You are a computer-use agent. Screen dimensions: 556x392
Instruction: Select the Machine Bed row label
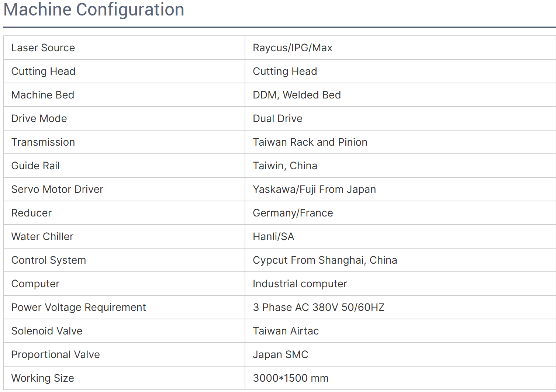pyautogui.click(x=43, y=95)
